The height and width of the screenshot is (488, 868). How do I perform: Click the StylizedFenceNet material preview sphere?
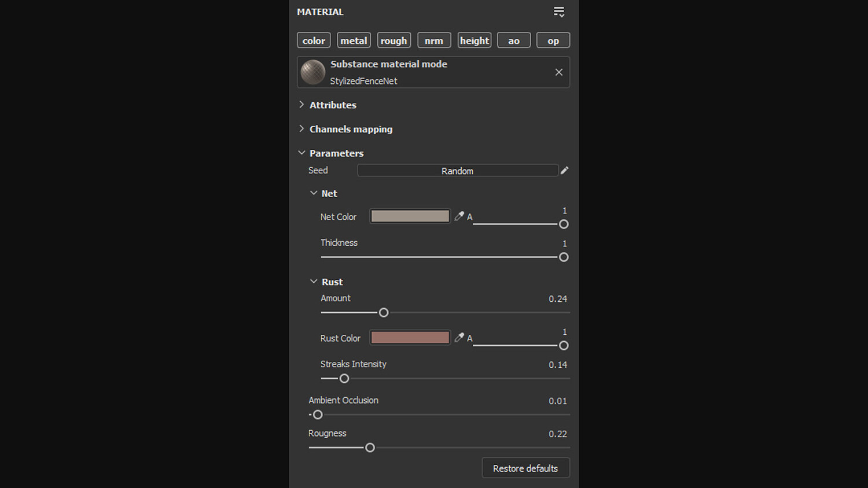pos(313,72)
